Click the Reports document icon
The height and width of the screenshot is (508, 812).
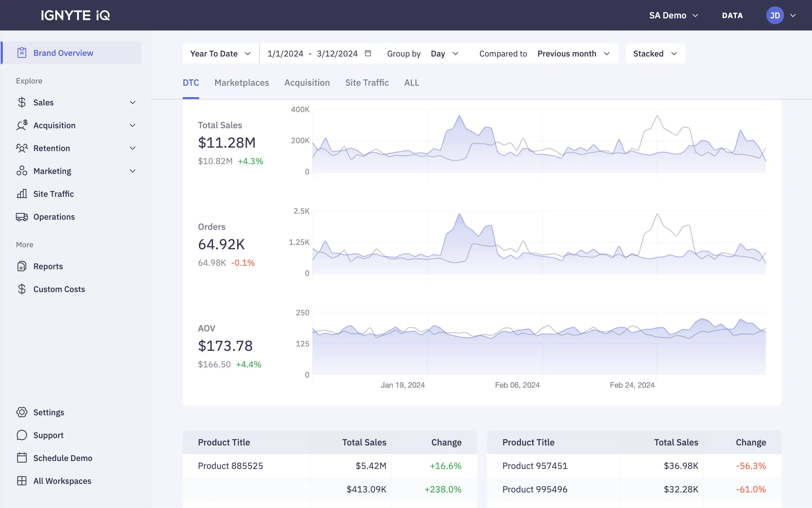click(22, 266)
